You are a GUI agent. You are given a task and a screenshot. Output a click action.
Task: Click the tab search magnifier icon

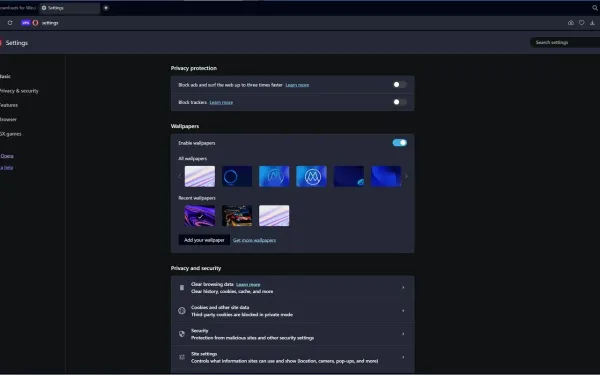pyautogui.click(x=595, y=8)
